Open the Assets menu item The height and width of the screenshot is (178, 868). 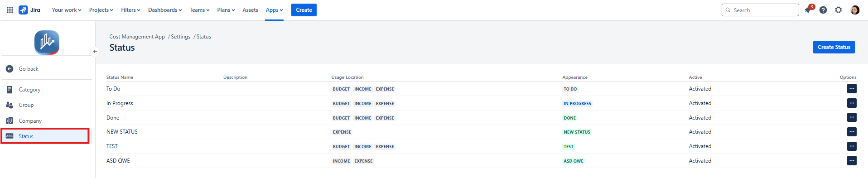coord(250,10)
